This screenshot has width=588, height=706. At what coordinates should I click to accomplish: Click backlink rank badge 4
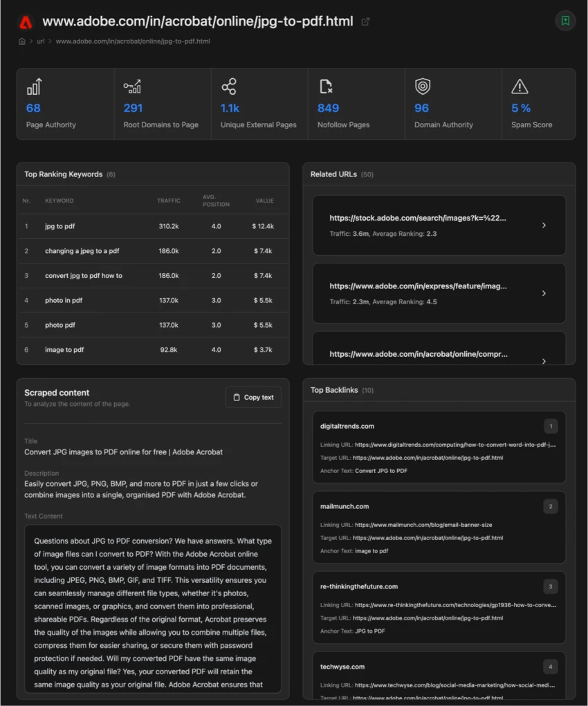click(551, 667)
